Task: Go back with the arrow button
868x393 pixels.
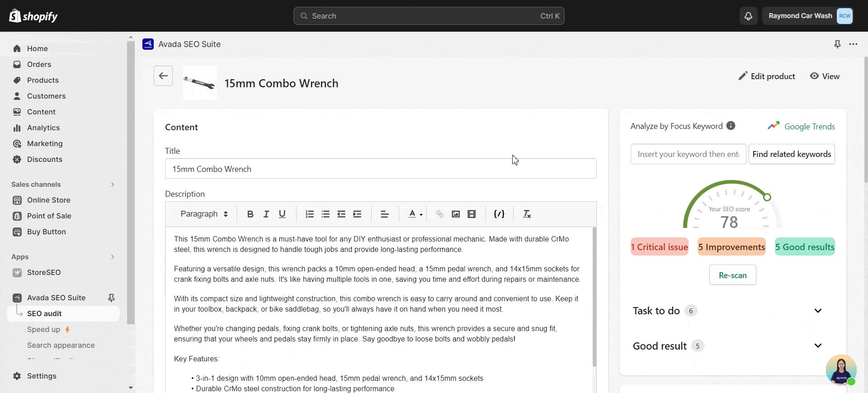Action: pos(163,76)
